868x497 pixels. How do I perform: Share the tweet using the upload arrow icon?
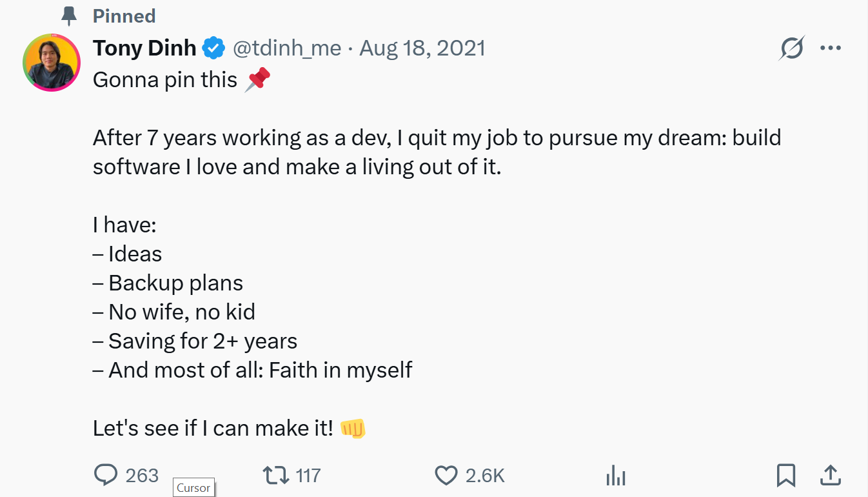pos(831,476)
